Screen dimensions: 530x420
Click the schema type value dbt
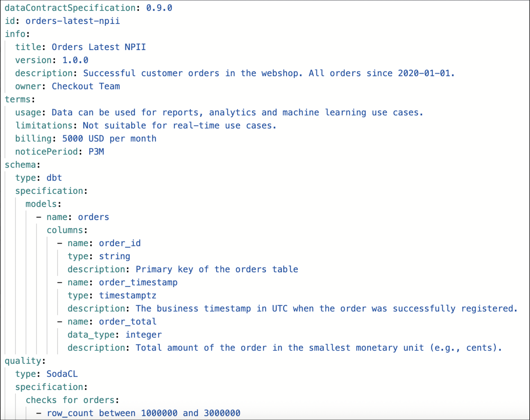coord(54,178)
